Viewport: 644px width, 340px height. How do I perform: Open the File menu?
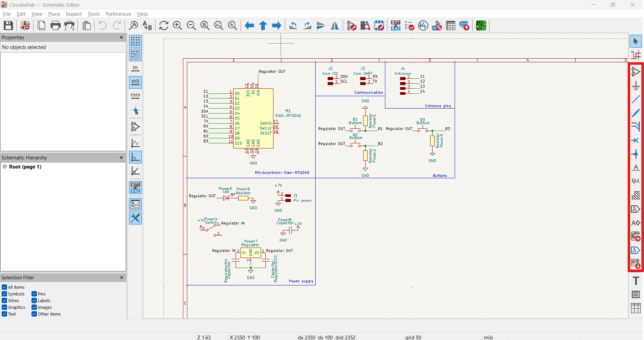(7, 14)
